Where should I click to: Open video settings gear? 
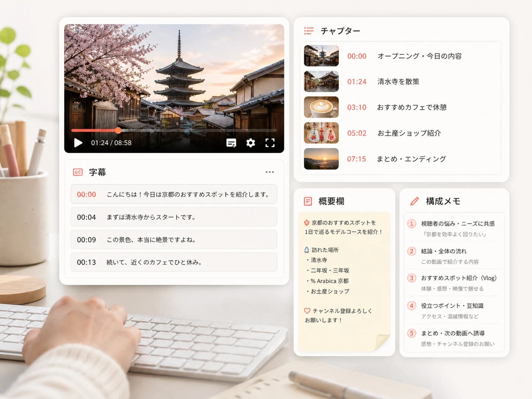click(251, 143)
